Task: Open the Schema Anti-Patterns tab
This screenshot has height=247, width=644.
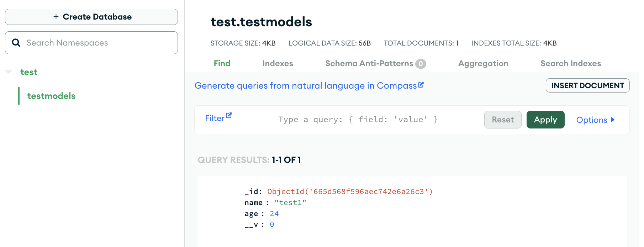Action: 369,63
